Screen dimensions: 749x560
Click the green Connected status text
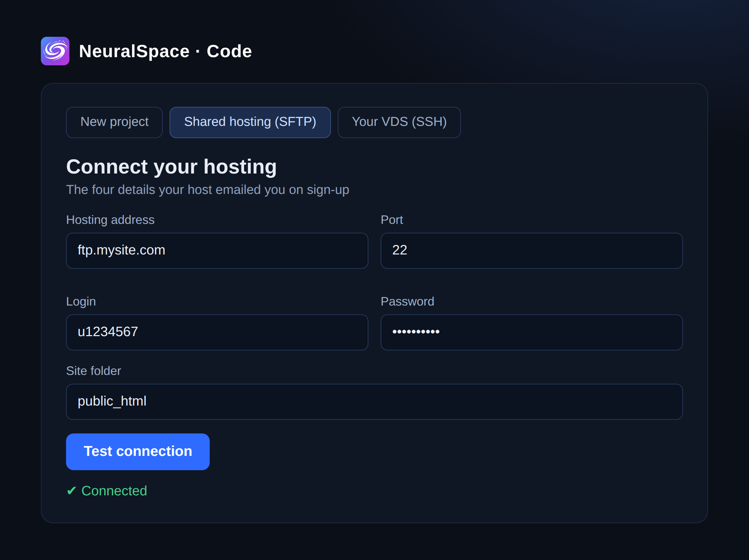click(107, 491)
